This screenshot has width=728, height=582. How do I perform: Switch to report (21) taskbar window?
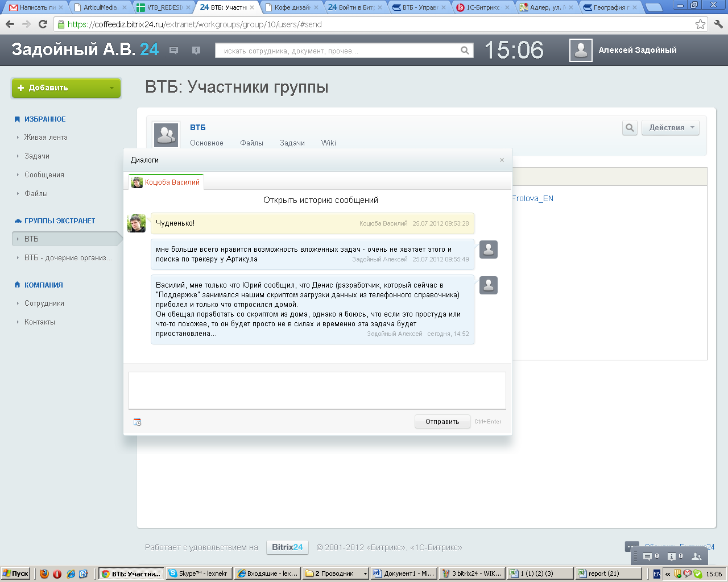[608, 573]
